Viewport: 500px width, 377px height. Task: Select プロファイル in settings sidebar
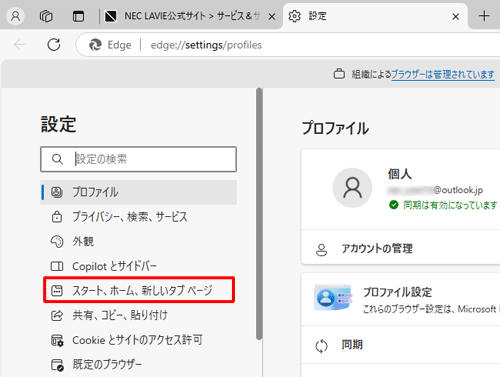click(138, 192)
